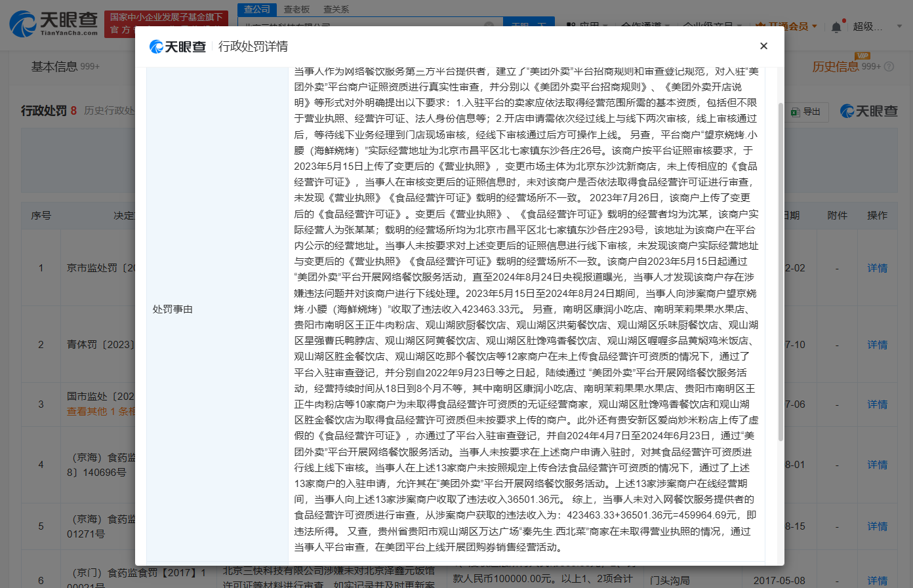Image resolution: width=913 pixels, height=588 pixels.
Task: Open the 基本信息 section tab
Action: pyautogui.click(x=54, y=67)
